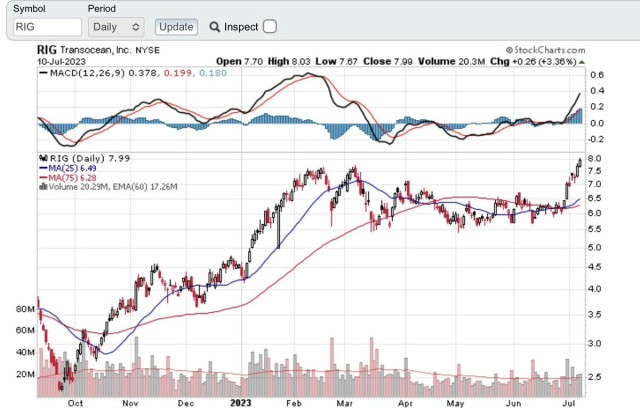The width and height of the screenshot is (640, 408).
Task: Click the green up-arrow change indicator icon
Action: coord(582,62)
